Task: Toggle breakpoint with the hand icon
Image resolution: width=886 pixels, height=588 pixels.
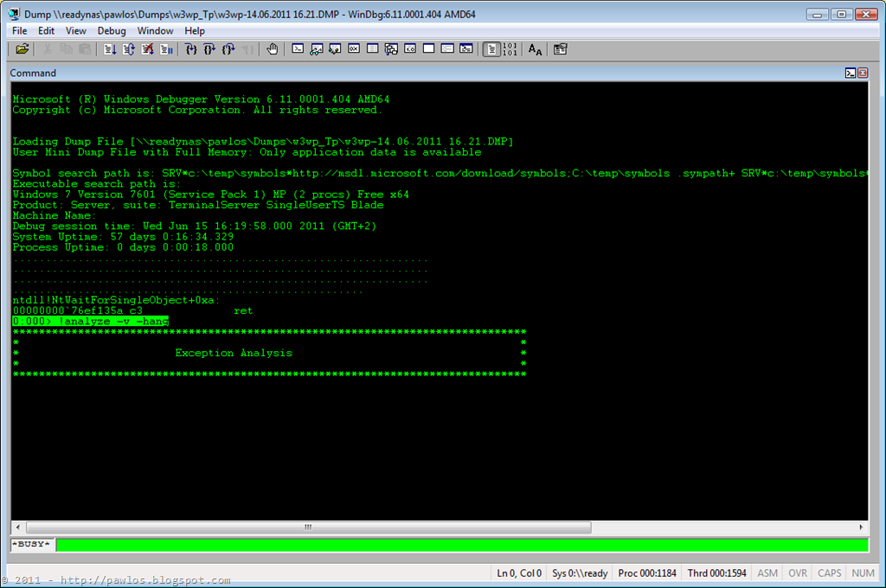Action: 273,49
